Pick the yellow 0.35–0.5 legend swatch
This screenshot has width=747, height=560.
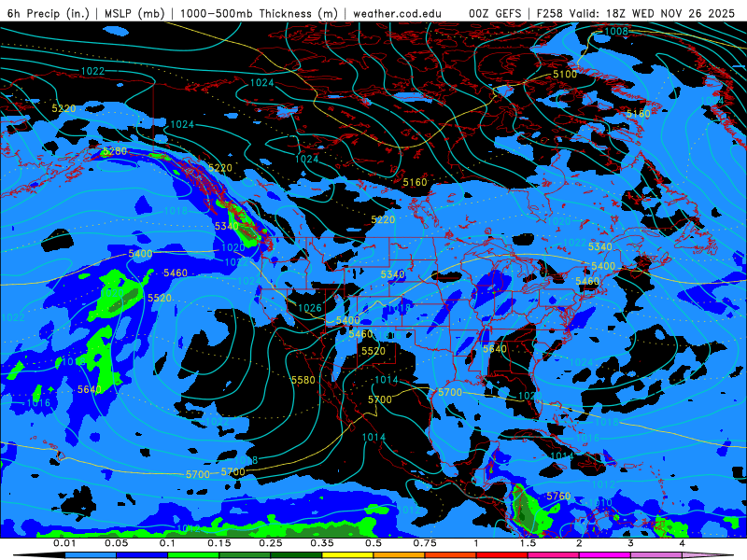[347, 555]
